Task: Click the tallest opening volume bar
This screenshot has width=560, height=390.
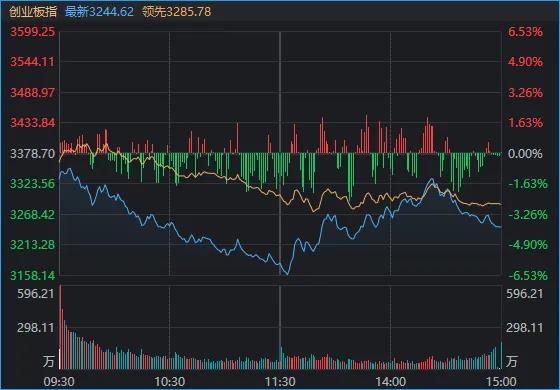Action: (x=60, y=327)
